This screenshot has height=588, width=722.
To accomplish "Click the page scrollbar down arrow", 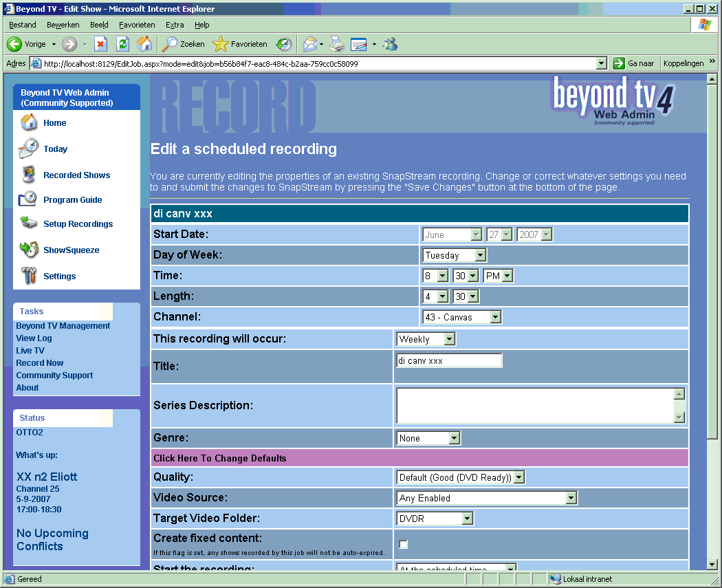I will (712, 565).
